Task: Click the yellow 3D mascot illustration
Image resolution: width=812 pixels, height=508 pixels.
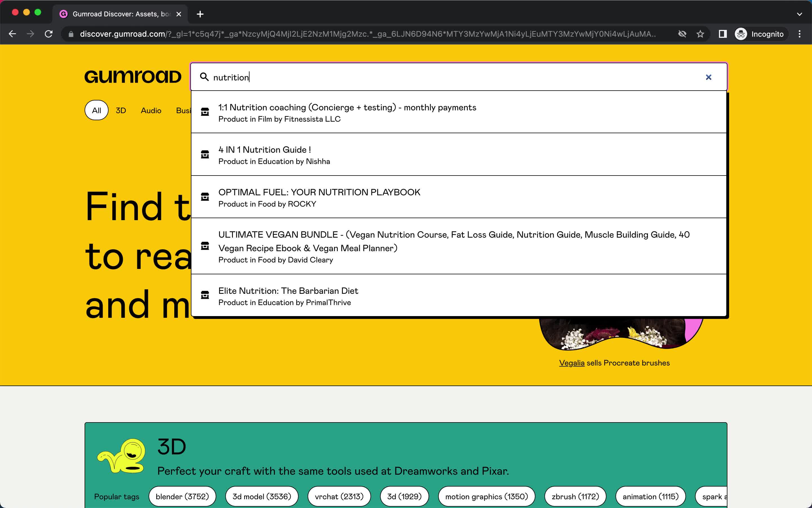Action: [122, 456]
